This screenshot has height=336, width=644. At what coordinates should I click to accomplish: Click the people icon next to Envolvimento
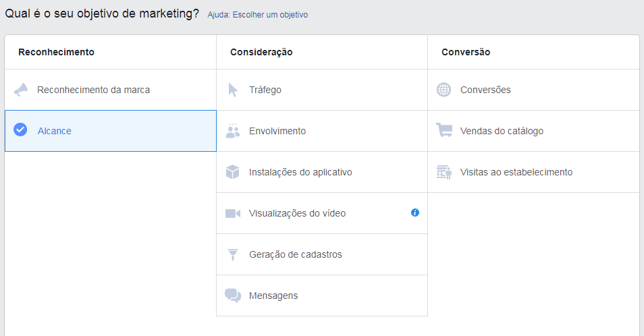233,131
